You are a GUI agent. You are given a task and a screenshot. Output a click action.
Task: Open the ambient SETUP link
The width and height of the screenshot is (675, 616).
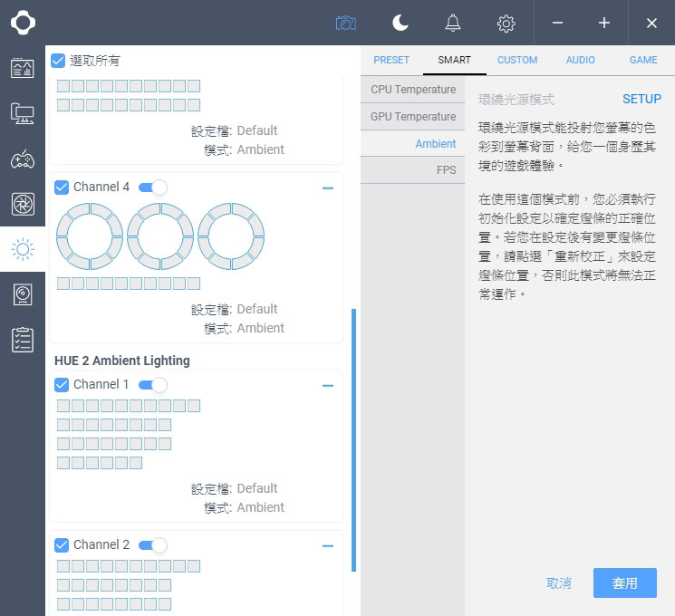click(641, 99)
